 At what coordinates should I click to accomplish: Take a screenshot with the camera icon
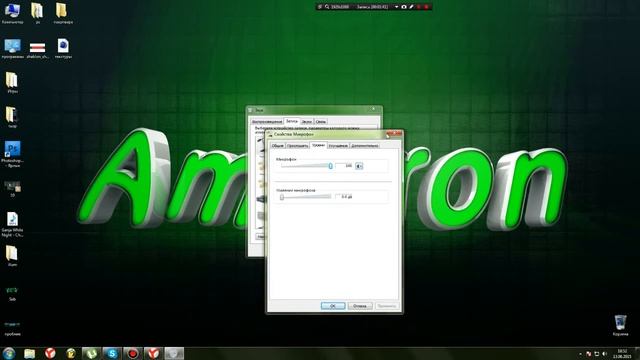pos(404,7)
